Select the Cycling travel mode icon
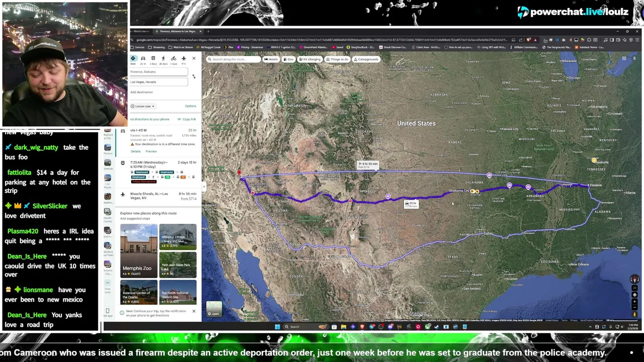 [174, 58]
